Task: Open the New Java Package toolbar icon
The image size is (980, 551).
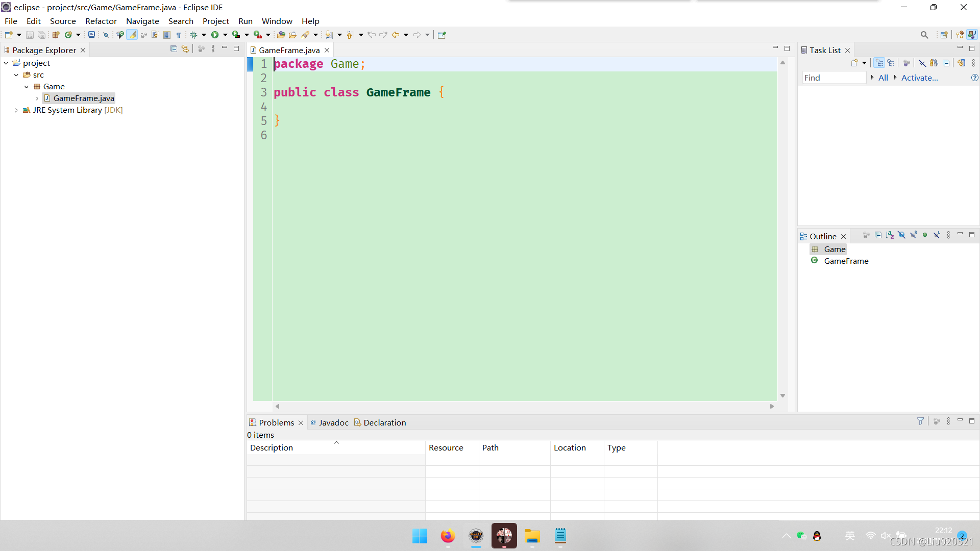Action: point(56,35)
